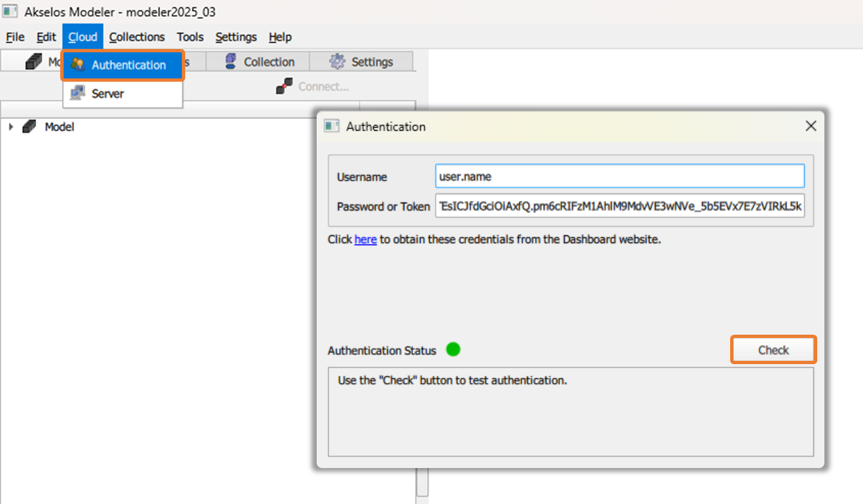Choose Server from the Cloud menu
This screenshot has height=504, width=863.
point(123,93)
